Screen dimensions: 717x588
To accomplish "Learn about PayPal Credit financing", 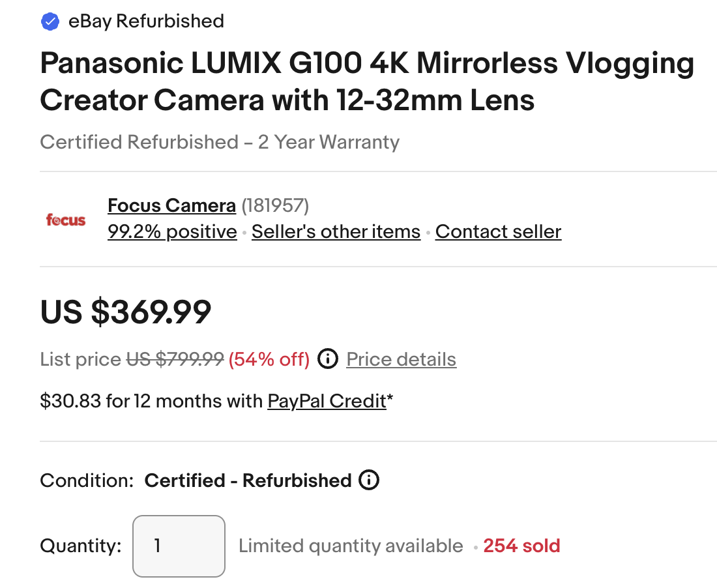I will coord(326,402).
